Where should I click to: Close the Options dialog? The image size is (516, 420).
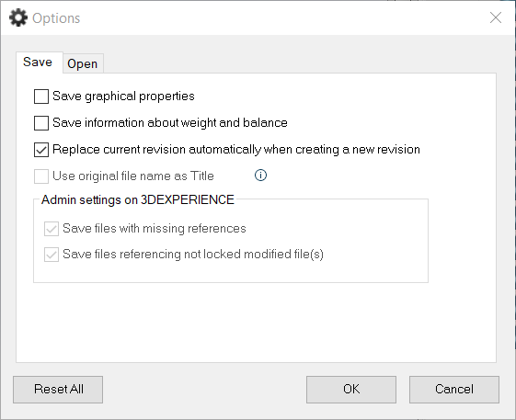pos(496,17)
